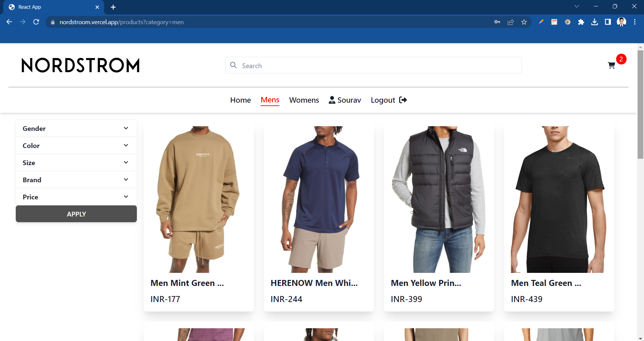Viewport: 644px width, 341px height.
Task: Click the INR-177 price text
Action: pos(165,299)
